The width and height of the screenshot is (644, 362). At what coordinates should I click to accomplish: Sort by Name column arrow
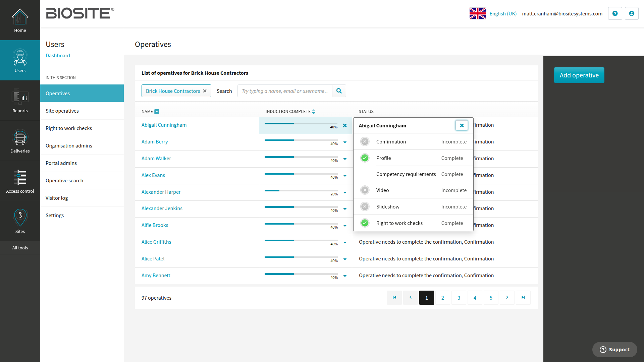[x=157, y=112]
